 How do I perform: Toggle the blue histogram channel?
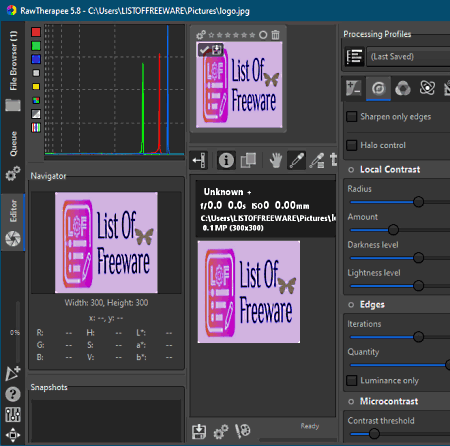click(36, 59)
